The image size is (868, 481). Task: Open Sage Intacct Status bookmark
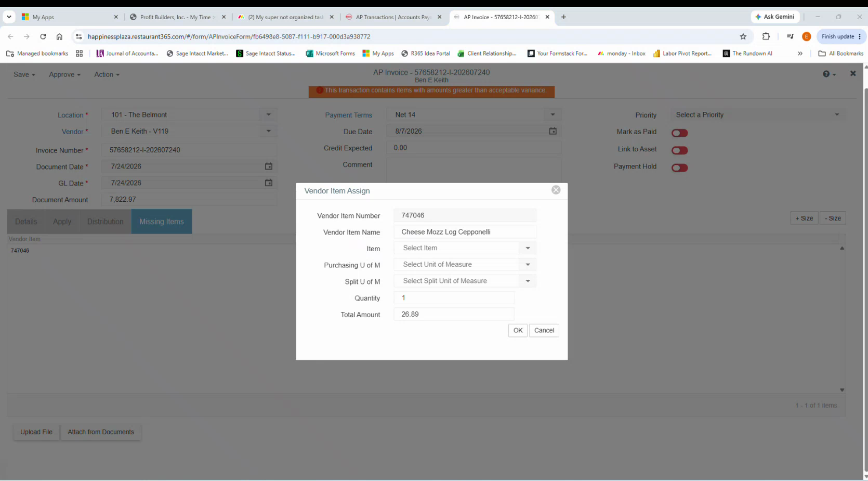[266, 53]
